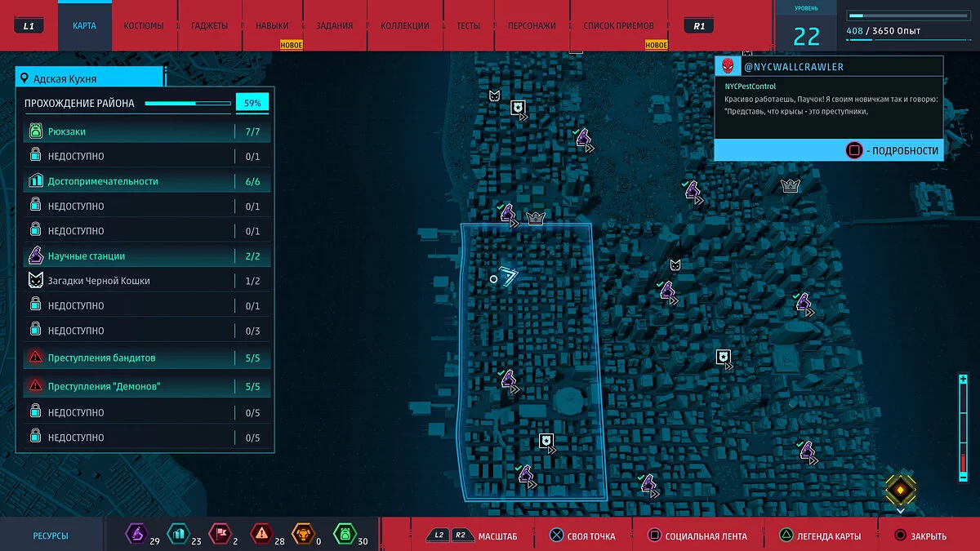Click the microscope icon in Научные станции row
Image resolution: width=980 pixels, height=551 pixels.
[x=36, y=256]
